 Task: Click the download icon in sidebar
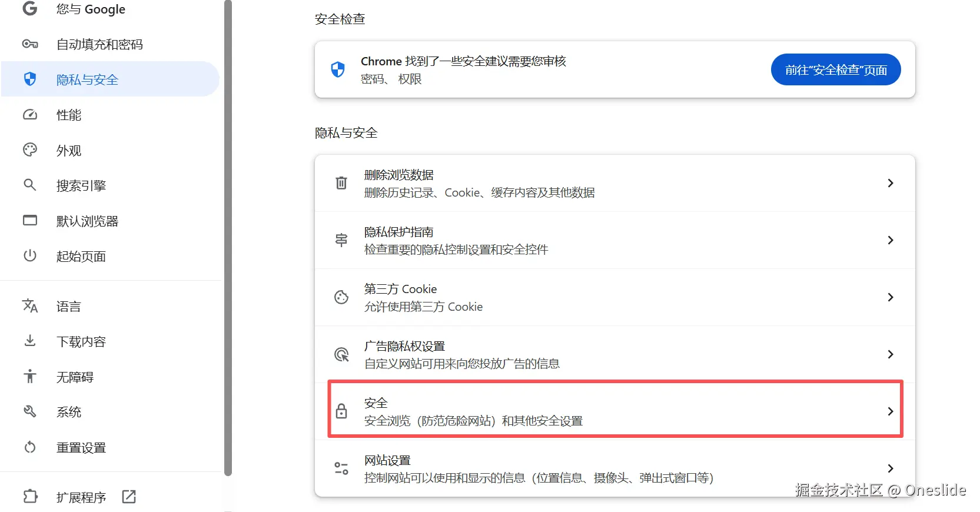coord(30,341)
